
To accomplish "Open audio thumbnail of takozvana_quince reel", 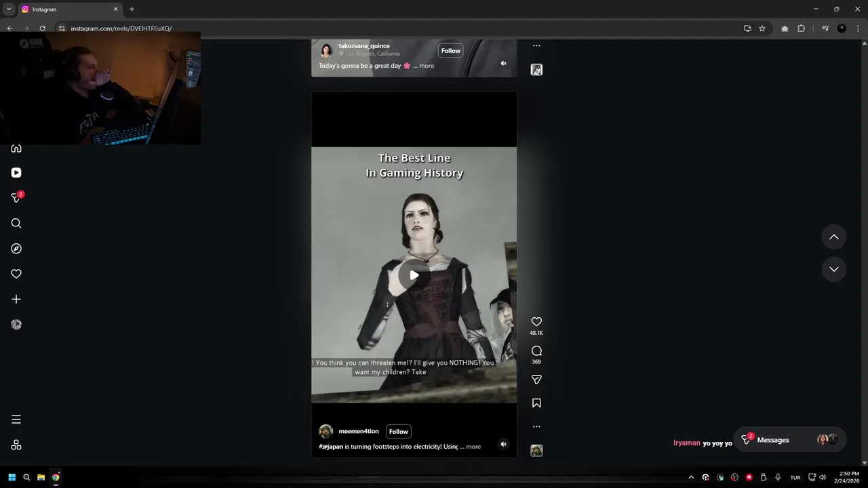I will click(x=536, y=70).
